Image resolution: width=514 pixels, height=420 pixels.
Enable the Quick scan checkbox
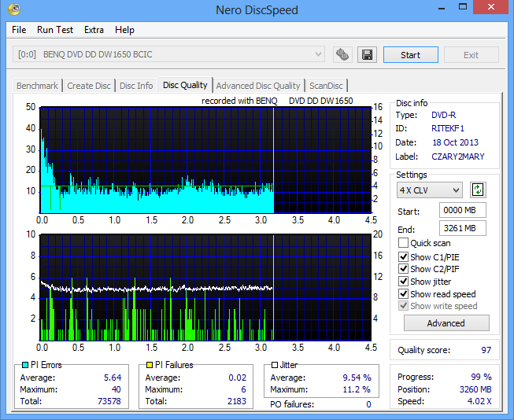point(403,243)
